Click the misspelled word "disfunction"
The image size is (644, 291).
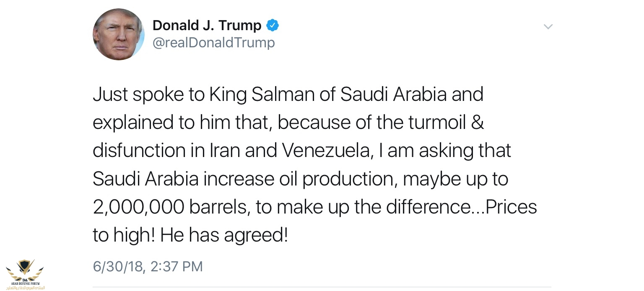click(141, 151)
